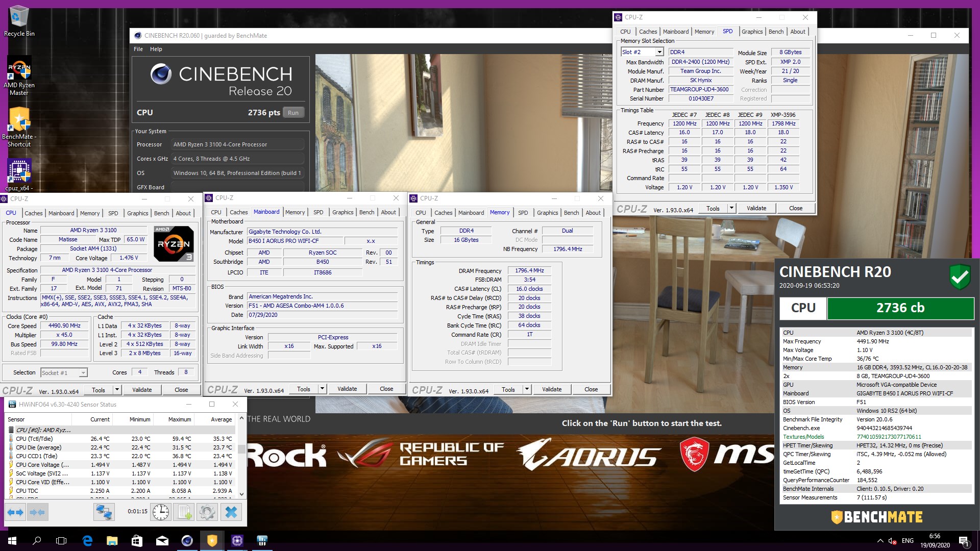Switch to HWiNFO taskbar icon
This screenshot has width=980, height=551.
[262, 541]
